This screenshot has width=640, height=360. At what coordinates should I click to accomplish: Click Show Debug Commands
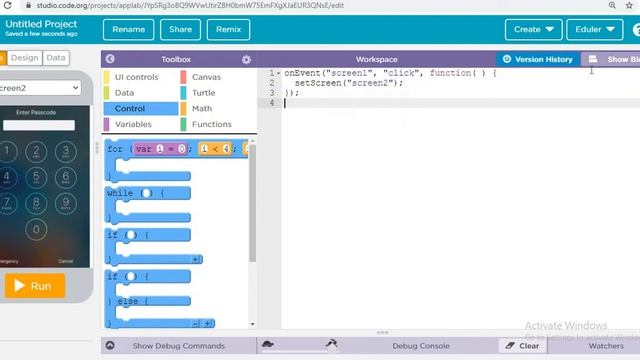tap(178, 346)
